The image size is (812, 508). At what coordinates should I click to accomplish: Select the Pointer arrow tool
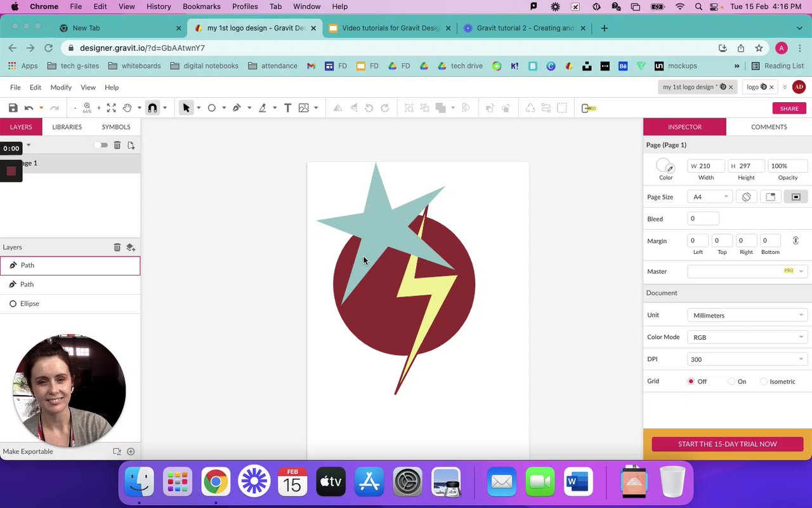click(x=186, y=108)
